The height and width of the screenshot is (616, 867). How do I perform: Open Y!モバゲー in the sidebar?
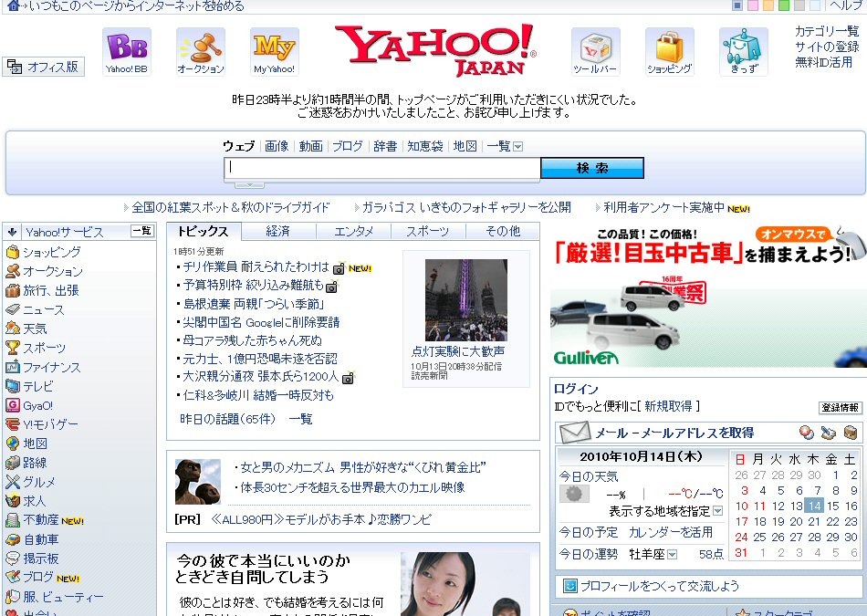50,424
